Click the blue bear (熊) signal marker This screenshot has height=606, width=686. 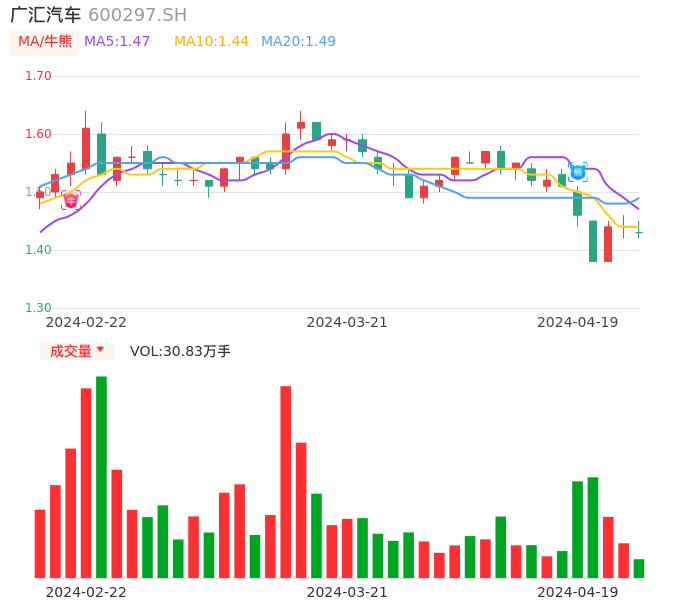(x=577, y=172)
